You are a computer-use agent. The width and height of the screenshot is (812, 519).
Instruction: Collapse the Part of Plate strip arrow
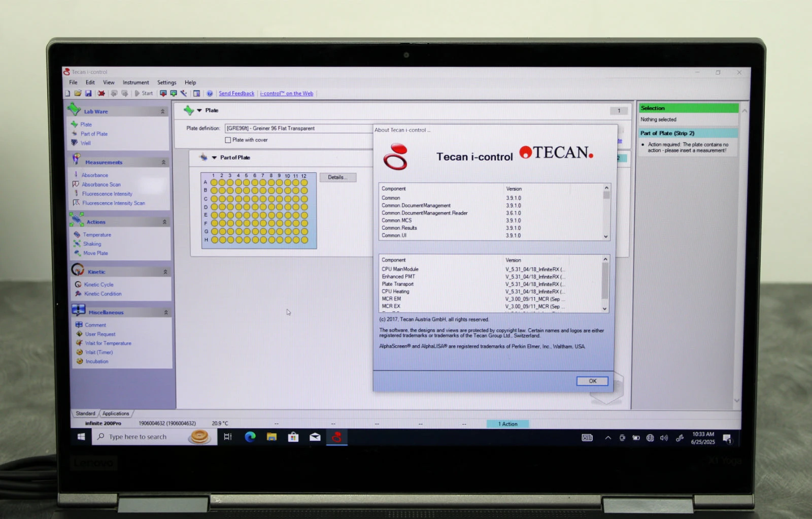(214, 157)
